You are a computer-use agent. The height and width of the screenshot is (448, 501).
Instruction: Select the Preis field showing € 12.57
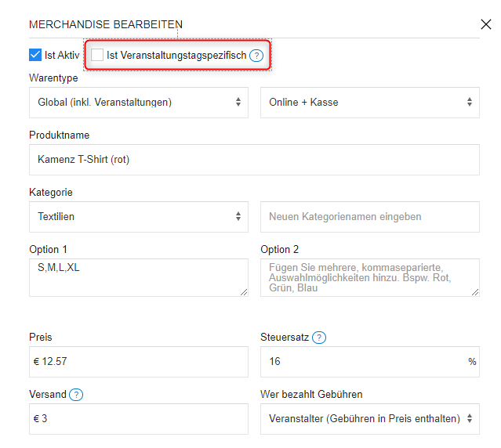139,362
